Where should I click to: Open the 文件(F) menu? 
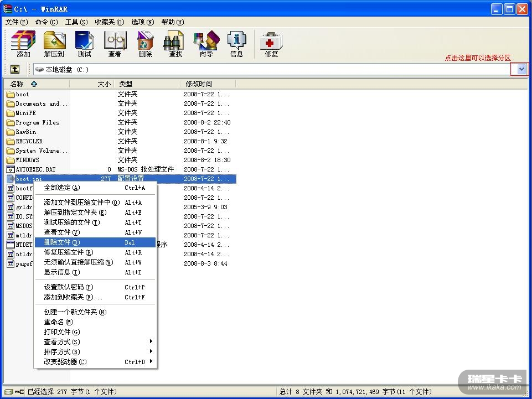click(16, 22)
